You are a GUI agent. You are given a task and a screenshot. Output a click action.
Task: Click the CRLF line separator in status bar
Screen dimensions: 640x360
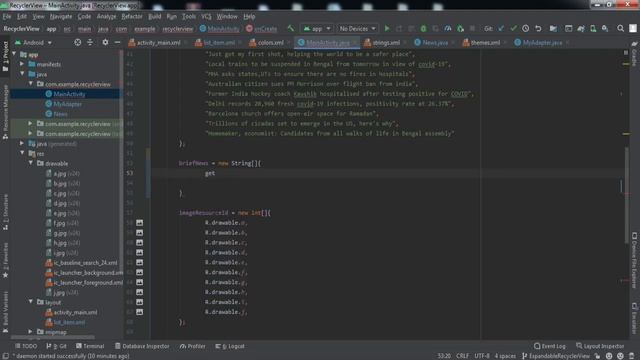(462, 356)
